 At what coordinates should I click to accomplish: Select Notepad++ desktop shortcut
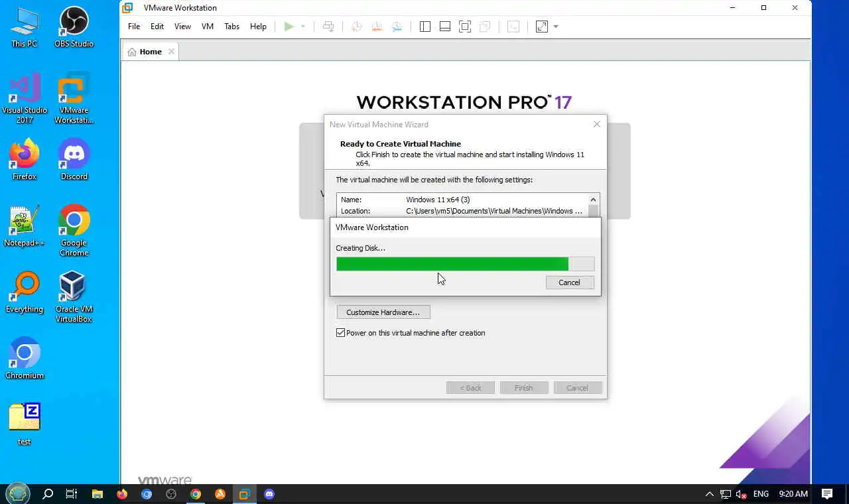[25, 226]
